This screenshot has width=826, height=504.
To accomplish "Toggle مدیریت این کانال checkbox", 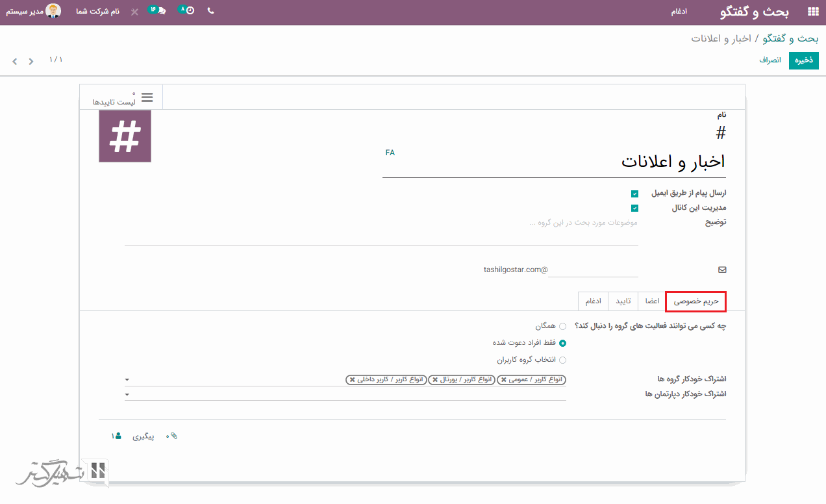I will [x=634, y=208].
